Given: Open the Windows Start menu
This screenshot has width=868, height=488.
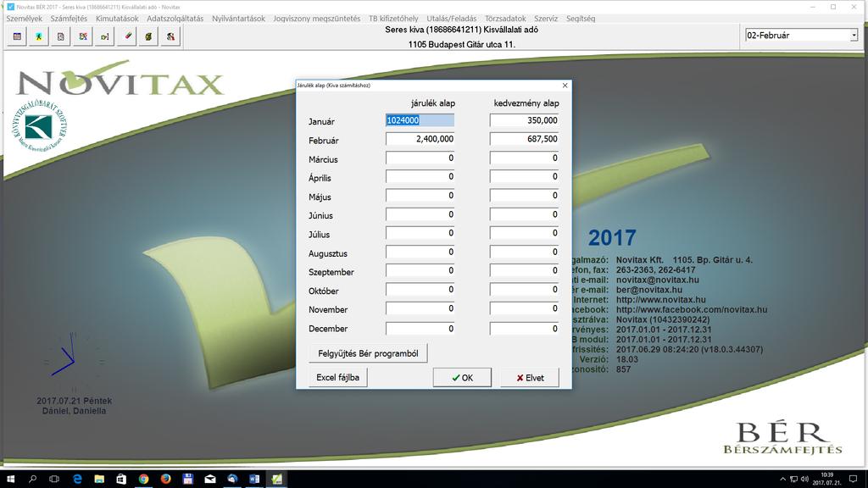Looking at the screenshot, I should click(10, 480).
